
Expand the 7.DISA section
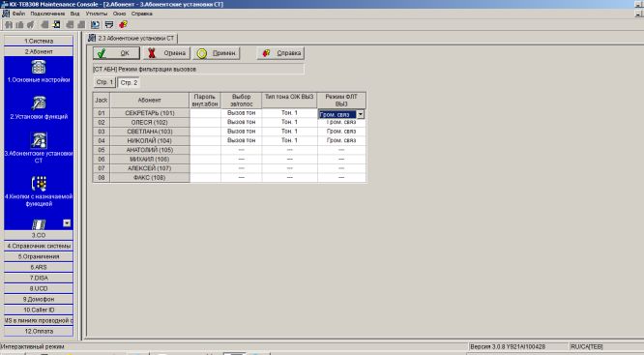(x=39, y=278)
